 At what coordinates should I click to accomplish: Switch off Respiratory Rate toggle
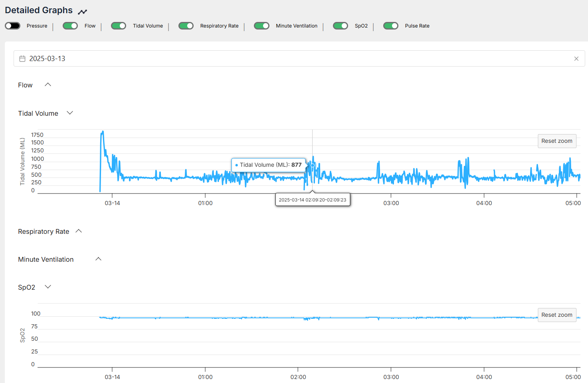[186, 26]
